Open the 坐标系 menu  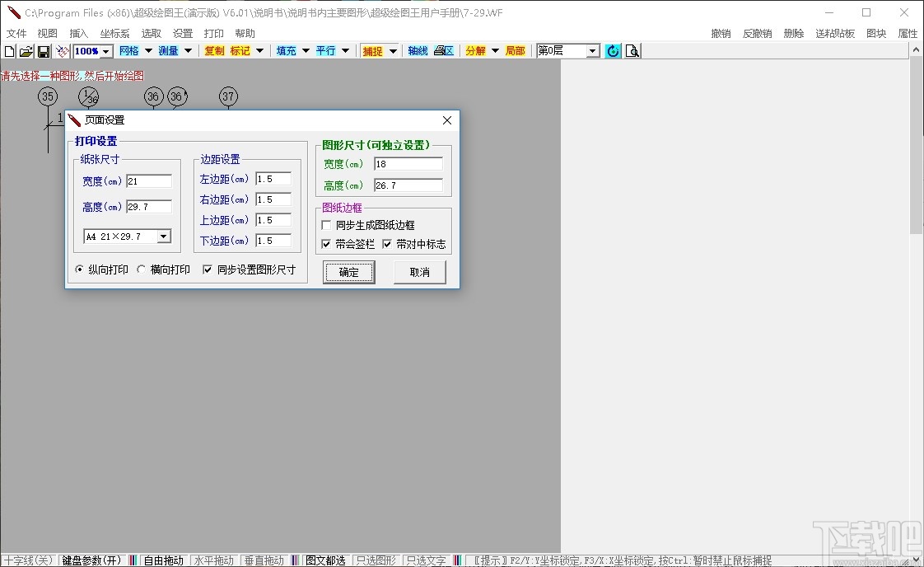pyautogui.click(x=115, y=34)
